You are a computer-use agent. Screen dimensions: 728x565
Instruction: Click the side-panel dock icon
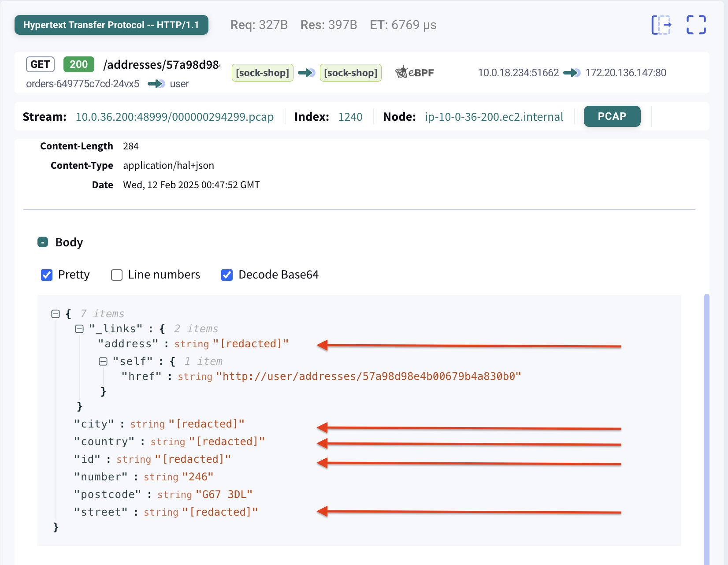(x=661, y=25)
